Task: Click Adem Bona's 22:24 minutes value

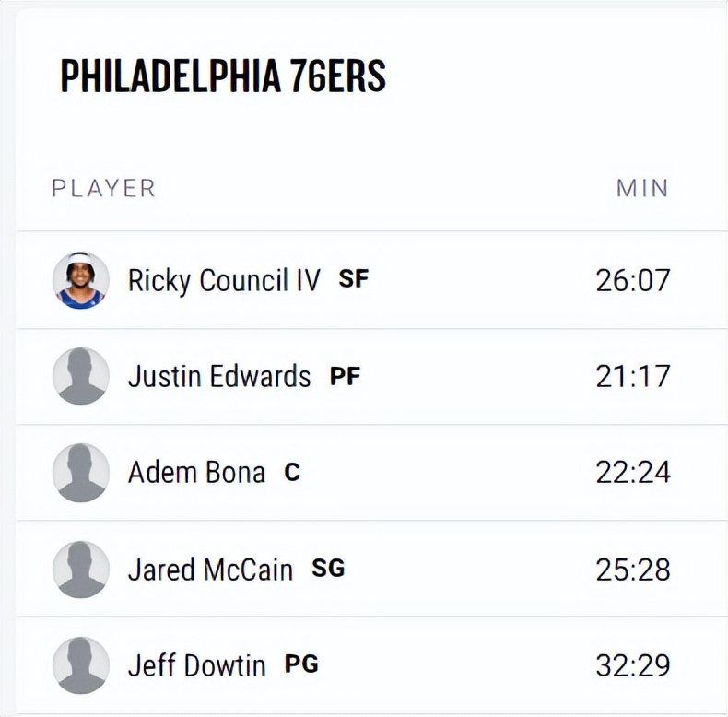Action: click(x=632, y=472)
